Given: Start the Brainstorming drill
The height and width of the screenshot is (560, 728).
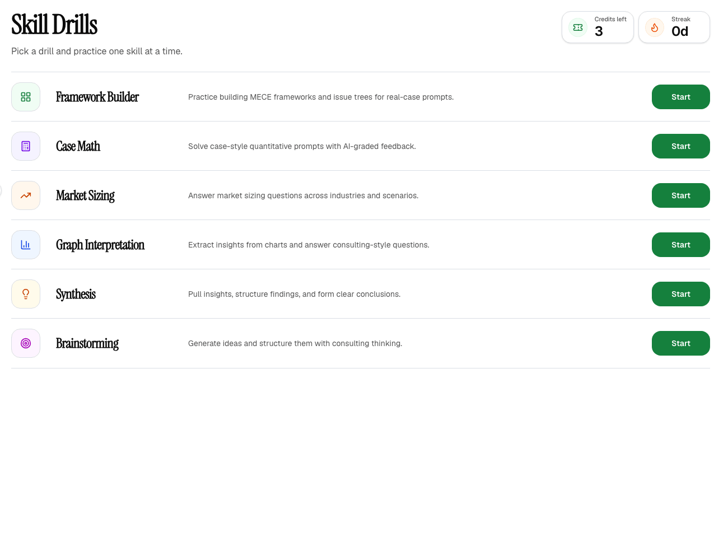Looking at the screenshot, I should tap(681, 343).
